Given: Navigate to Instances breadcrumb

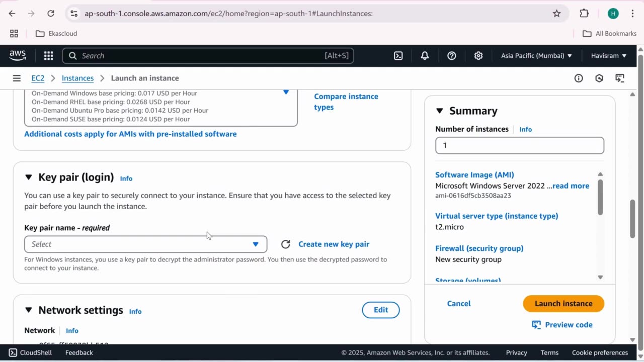Looking at the screenshot, I should (x=77, y=78).
